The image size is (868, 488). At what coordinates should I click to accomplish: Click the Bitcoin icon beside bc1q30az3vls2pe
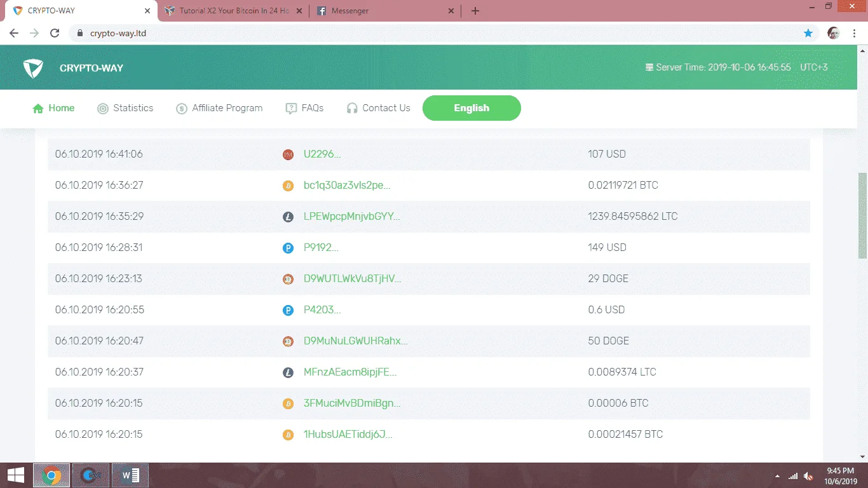(288, 186)
